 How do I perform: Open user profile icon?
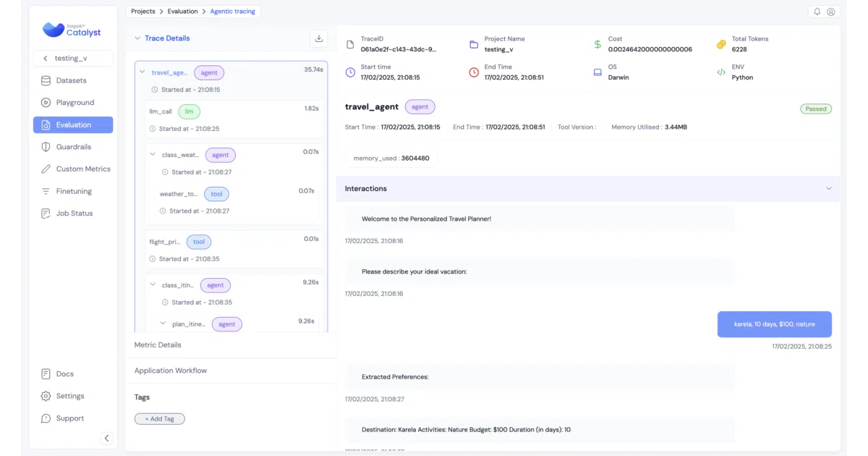point(831,12)
